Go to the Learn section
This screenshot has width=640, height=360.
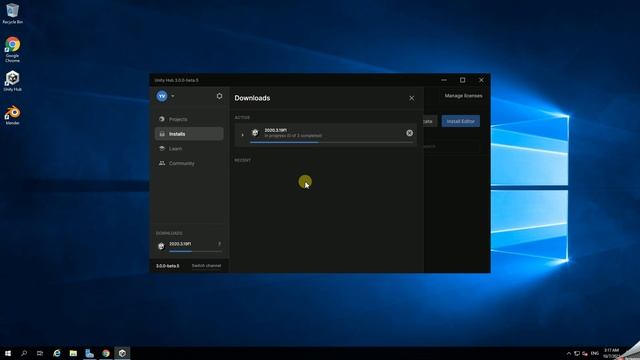[189, 149]
